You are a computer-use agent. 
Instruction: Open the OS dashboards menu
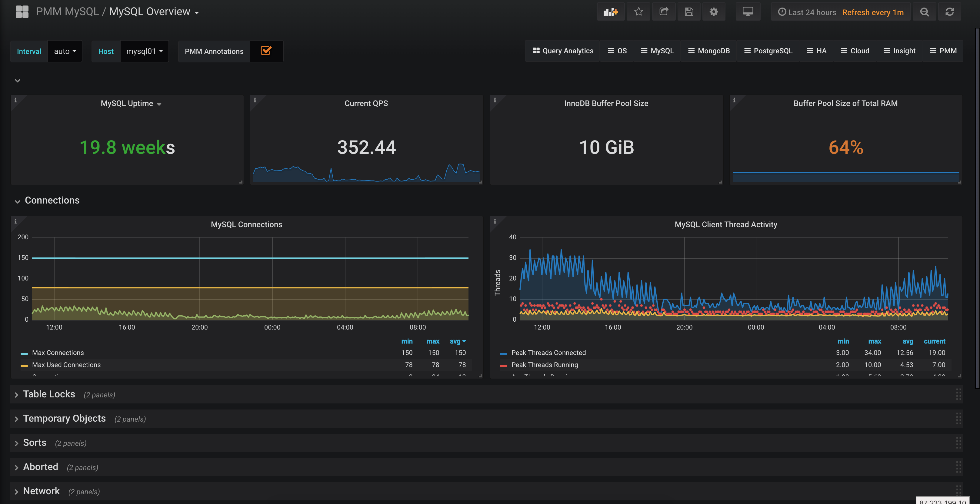(x=617, y=51)
